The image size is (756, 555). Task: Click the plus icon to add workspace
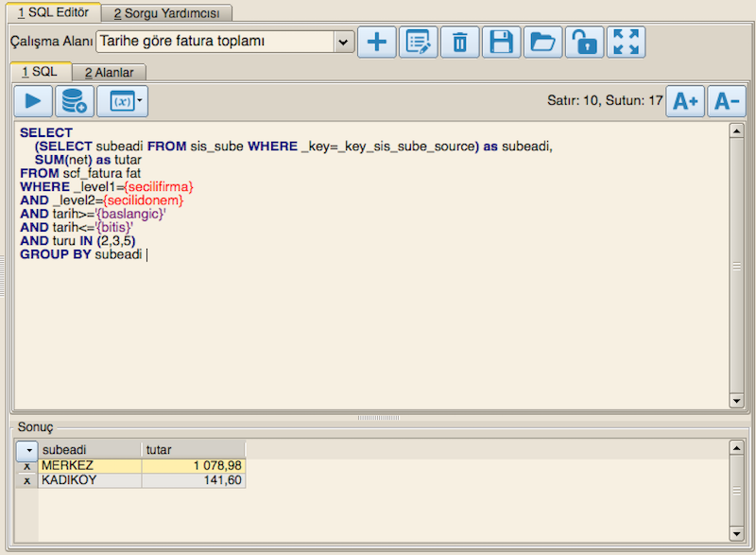(x=377, y=42)
